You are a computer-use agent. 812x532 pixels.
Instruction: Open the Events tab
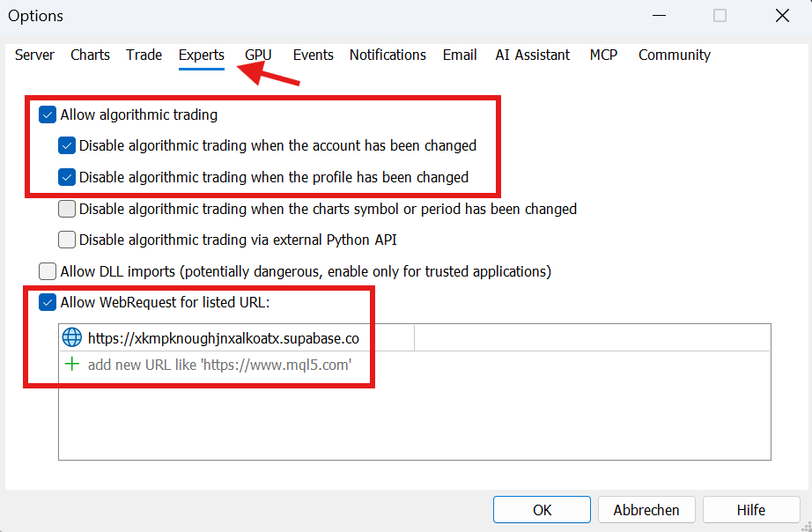pyautogui.click(x=314, y=55)
